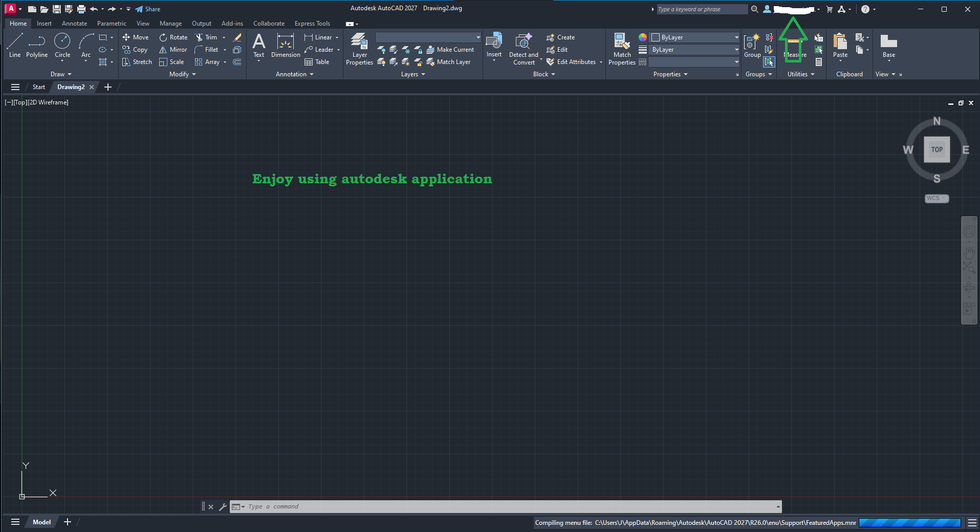Click the customization wrench icon on the command line

(223, 507)
